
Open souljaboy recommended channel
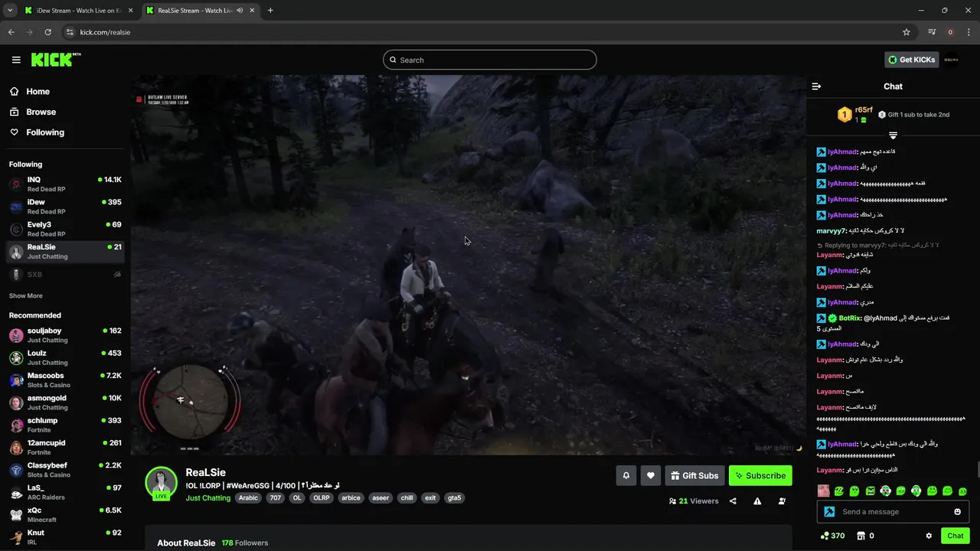pos(65,335)
